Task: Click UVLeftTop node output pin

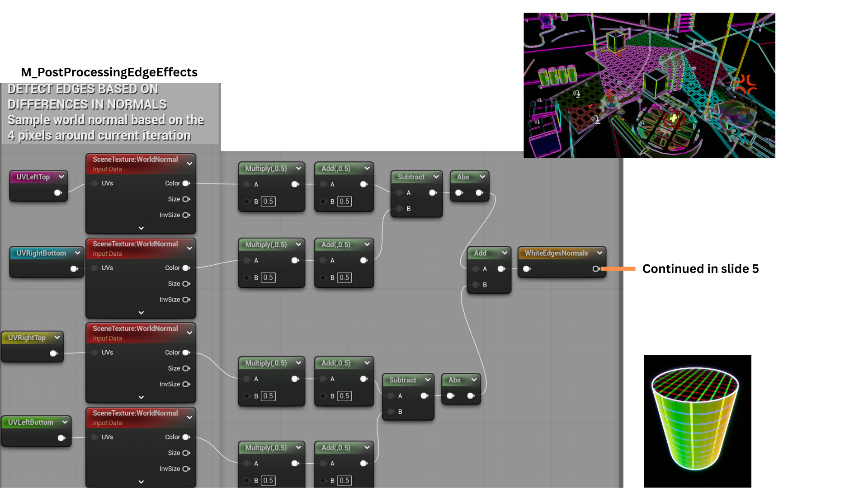Action: (58, 193)
